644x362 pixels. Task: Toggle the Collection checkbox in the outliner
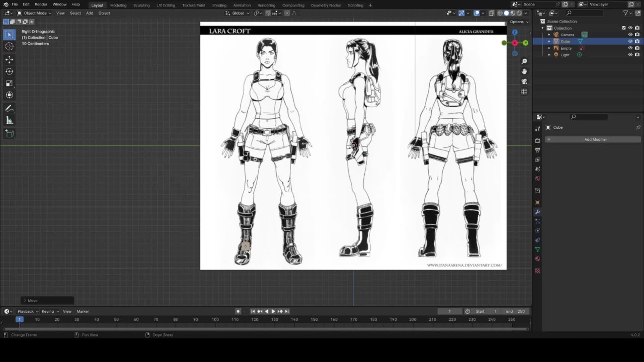pos(624,28)
